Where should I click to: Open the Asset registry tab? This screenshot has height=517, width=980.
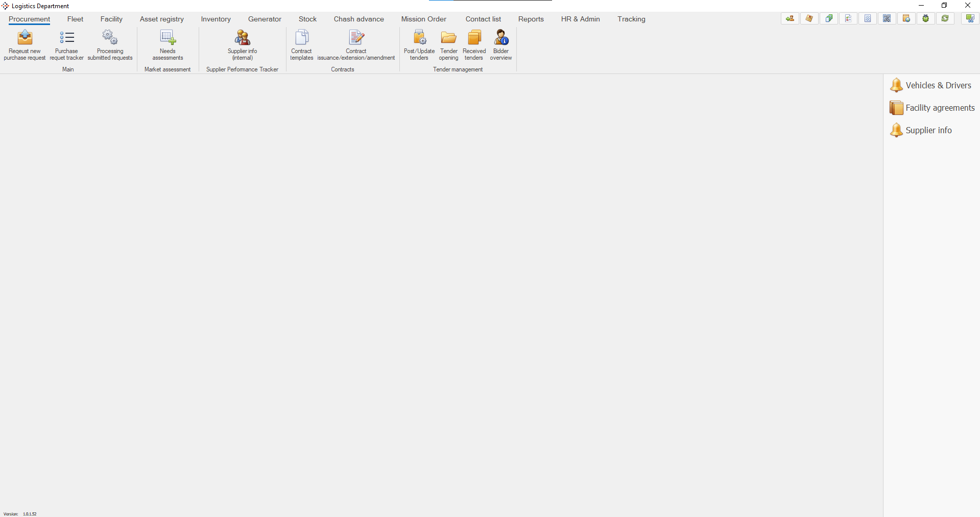[x=161, y=19]
